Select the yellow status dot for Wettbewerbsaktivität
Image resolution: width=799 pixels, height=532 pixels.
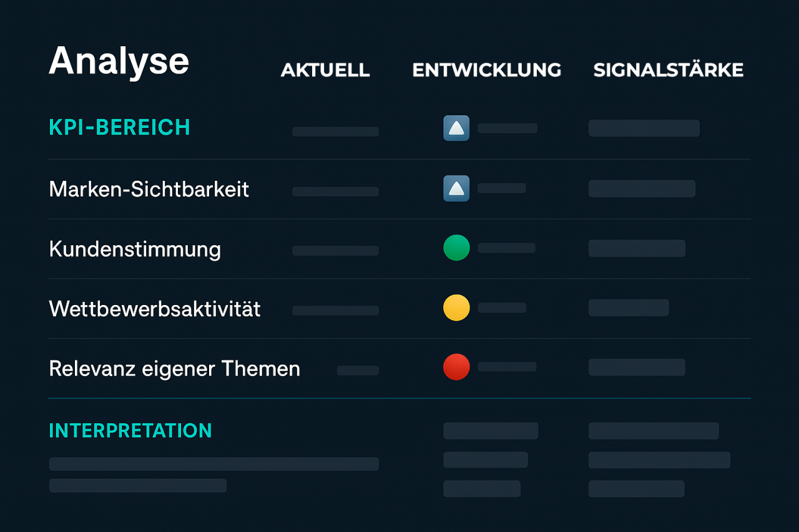(x=456, y=307)
